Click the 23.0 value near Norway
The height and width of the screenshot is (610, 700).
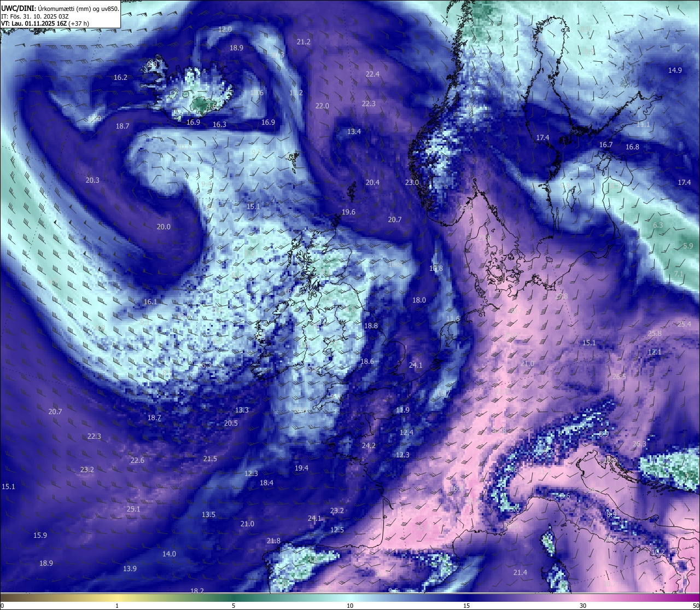pyautogui.click(x=412, y=182)
